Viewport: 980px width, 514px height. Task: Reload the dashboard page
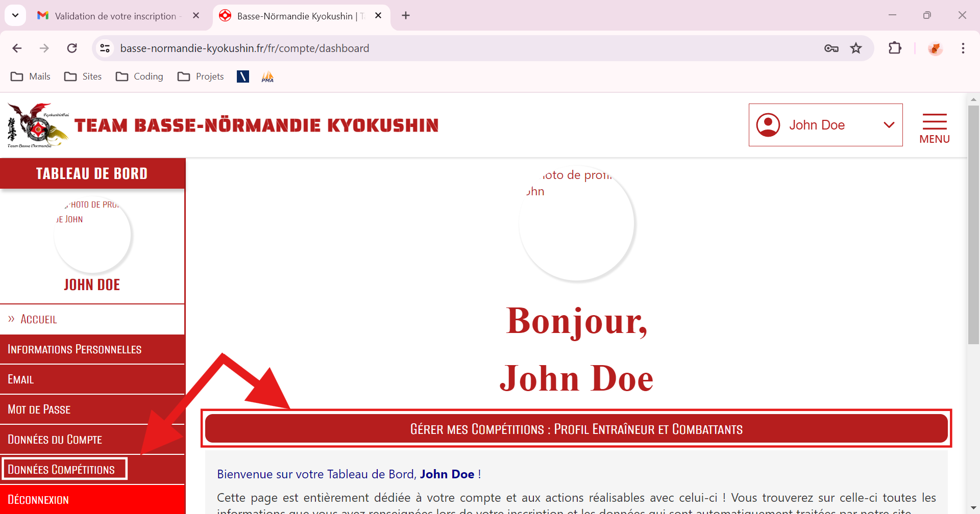point(72,48)
